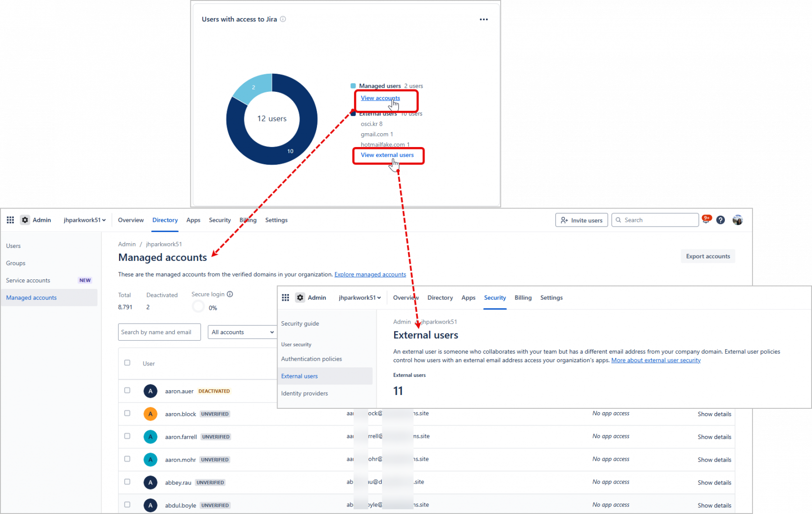Viewport: 812px width, 514px height.
Task: Click the Invite users button
Action: click(x=582, y=220)
